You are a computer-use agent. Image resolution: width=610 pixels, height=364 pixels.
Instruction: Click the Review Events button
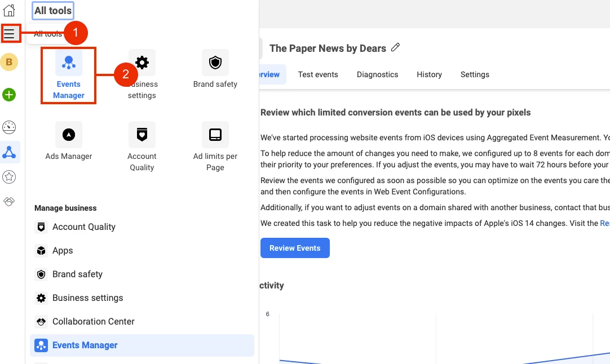[x=295, y=248]
